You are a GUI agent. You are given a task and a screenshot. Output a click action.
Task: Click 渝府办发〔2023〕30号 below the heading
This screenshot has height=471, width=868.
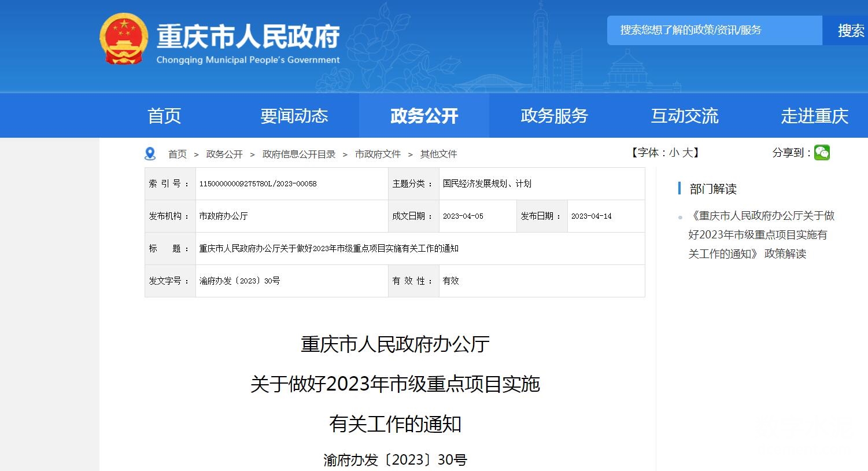395,460
